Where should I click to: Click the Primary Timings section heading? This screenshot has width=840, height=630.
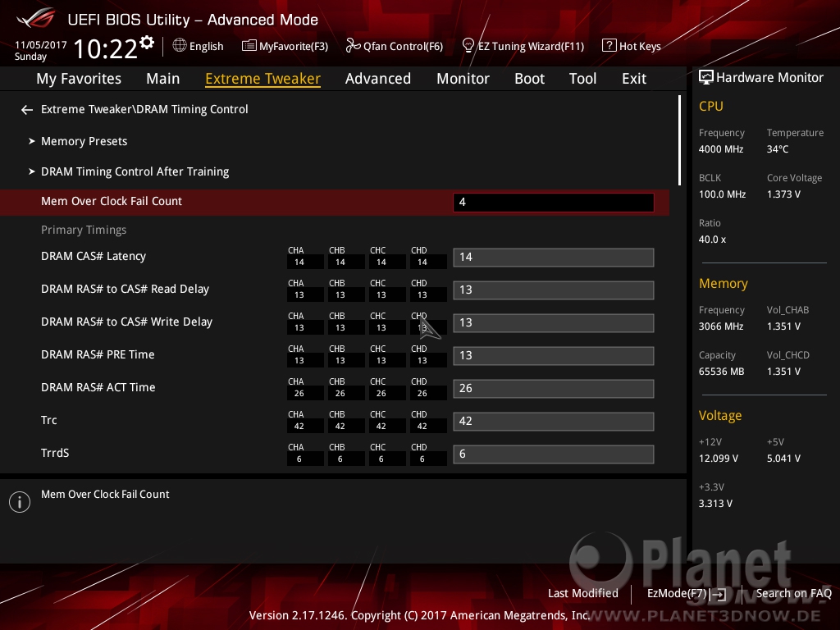pyautogui.click(x=84, y=230)
